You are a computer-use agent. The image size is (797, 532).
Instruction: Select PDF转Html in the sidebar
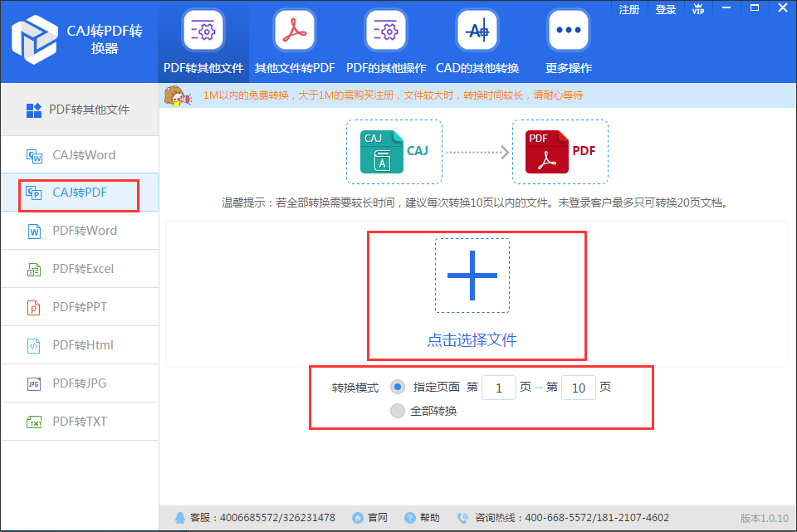point(80,345)
